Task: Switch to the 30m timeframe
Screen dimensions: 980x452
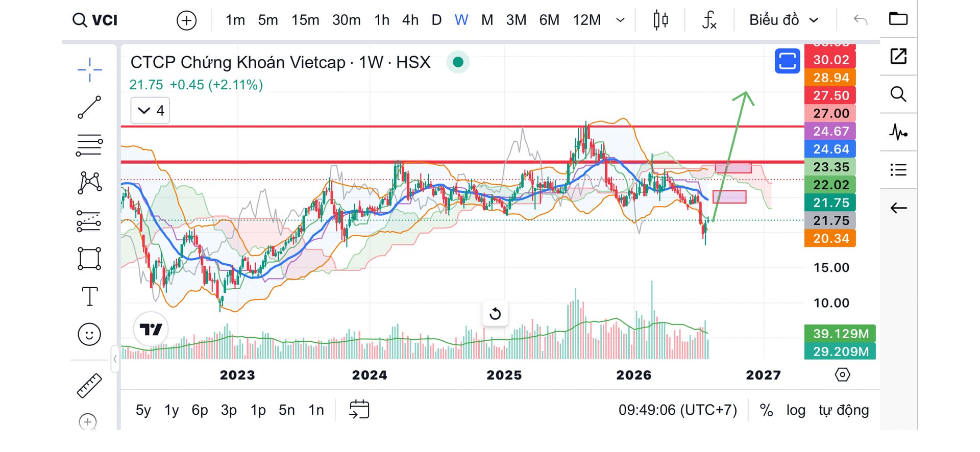Action: tap(346, 20)
